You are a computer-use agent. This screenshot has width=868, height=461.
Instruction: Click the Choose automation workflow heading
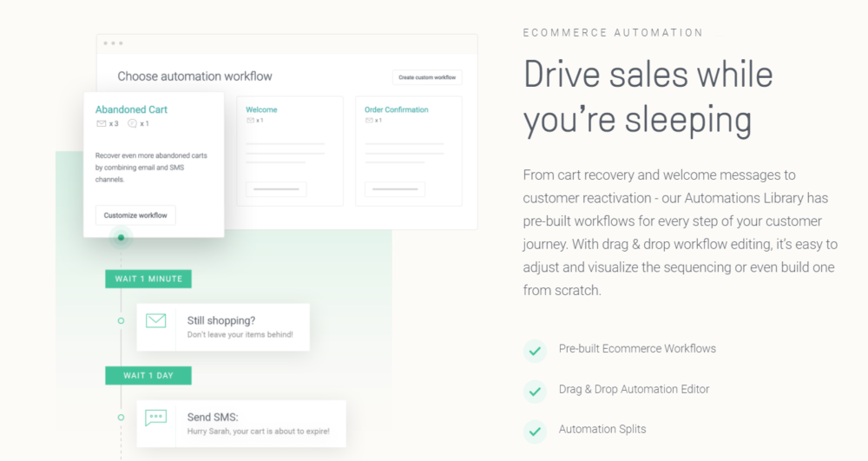194,76
